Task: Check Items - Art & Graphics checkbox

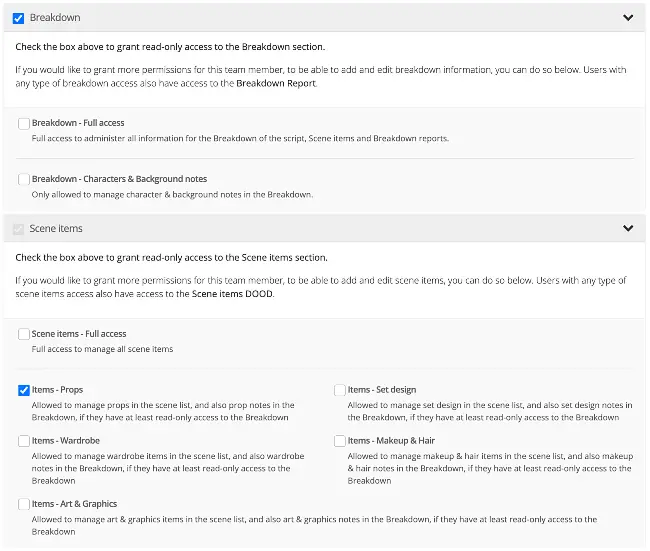Action: 24,504
